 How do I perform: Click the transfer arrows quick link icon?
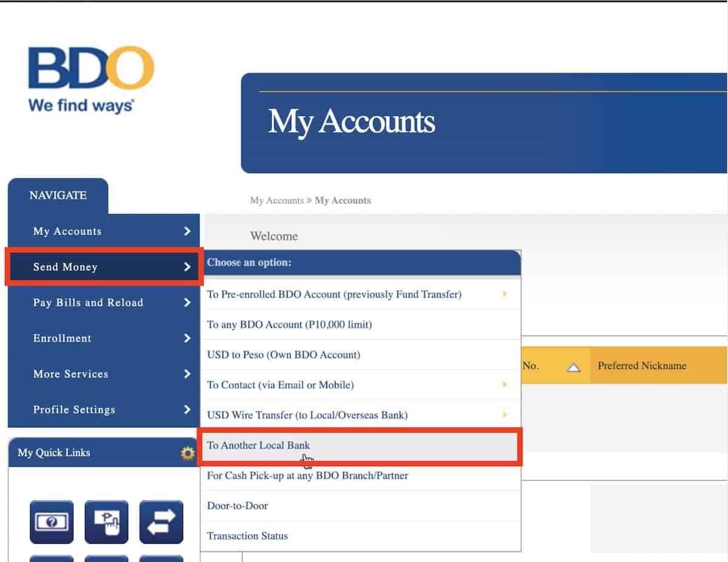pyautogui.click(x=161, y=522)
